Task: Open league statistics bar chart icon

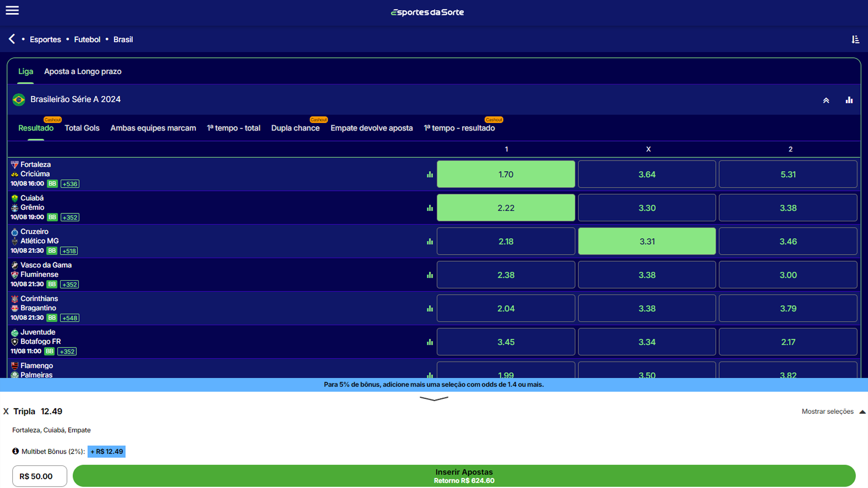Action: pyautogui.click(x=849, y=100)
